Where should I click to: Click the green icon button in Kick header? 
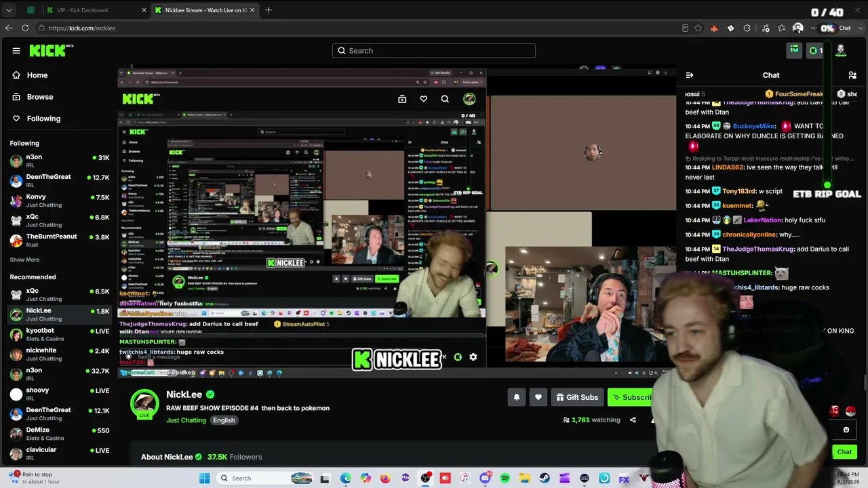pyautogui.click(x=794, y=50)
